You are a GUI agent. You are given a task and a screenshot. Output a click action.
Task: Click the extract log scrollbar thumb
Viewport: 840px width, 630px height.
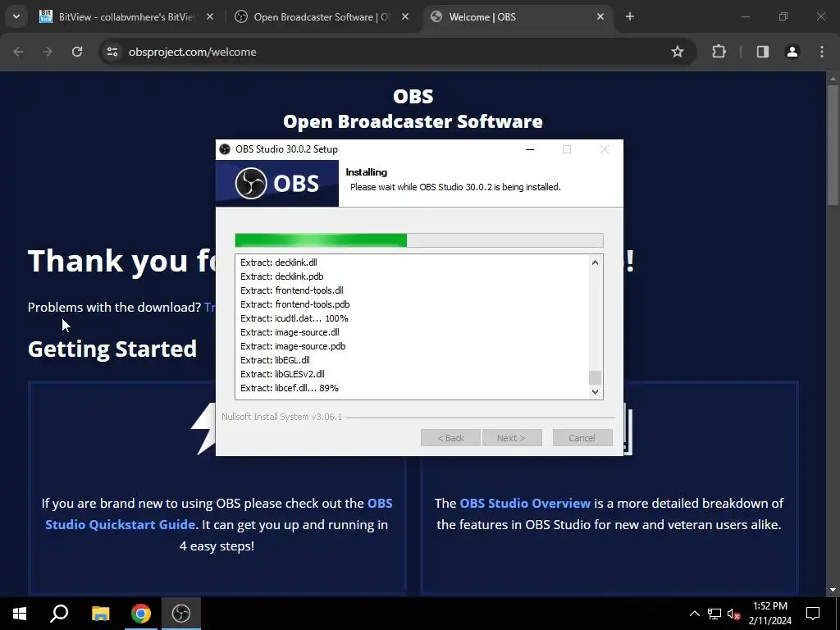pos(595,377)
